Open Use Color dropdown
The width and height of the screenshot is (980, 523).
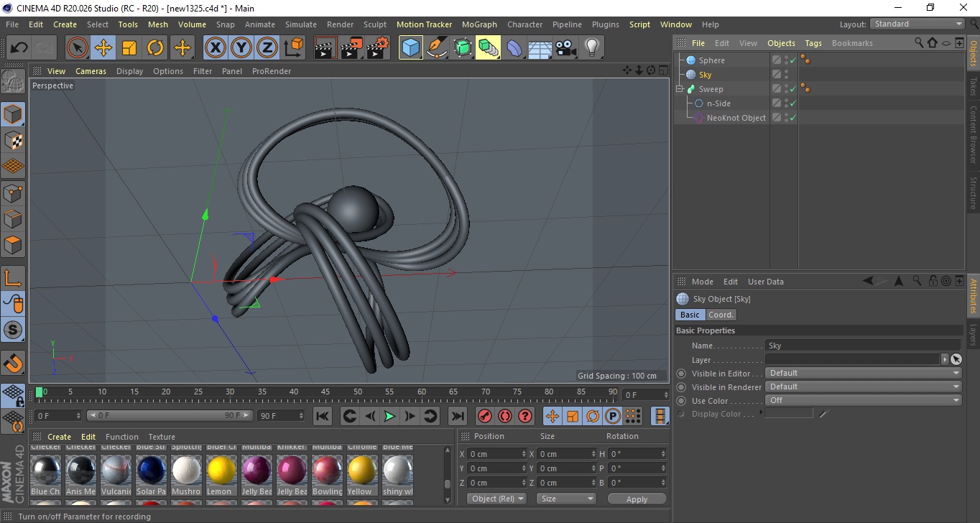click(864, 400)
